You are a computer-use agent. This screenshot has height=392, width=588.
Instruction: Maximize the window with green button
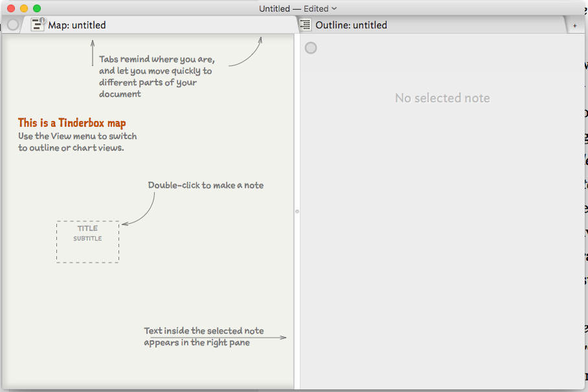pyautogui.click(x=37, y=8)
